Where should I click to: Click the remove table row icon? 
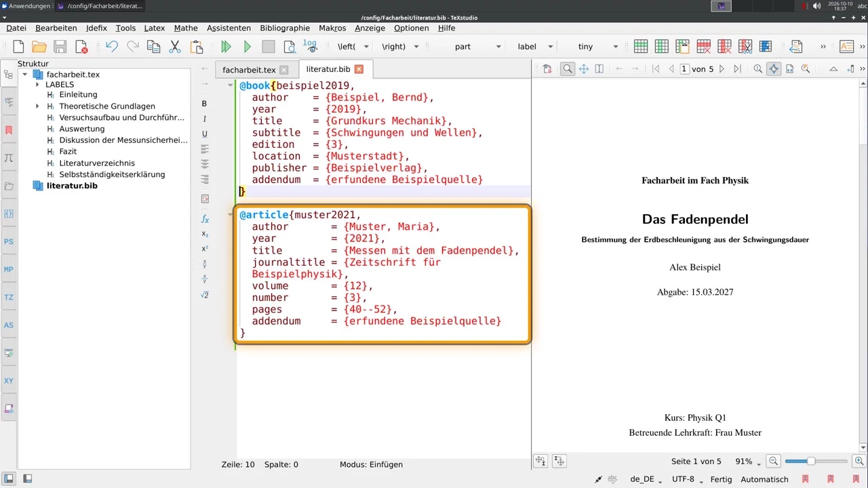tap(703, 47)
